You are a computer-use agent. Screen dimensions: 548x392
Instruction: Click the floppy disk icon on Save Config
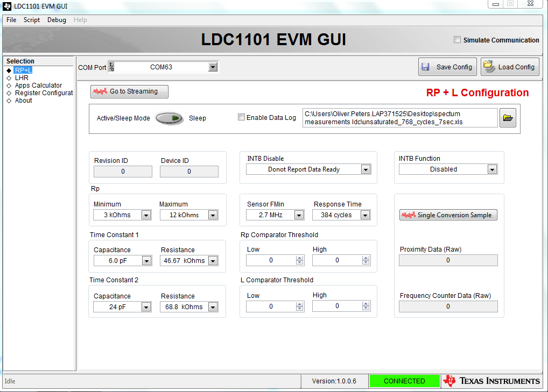425,67
